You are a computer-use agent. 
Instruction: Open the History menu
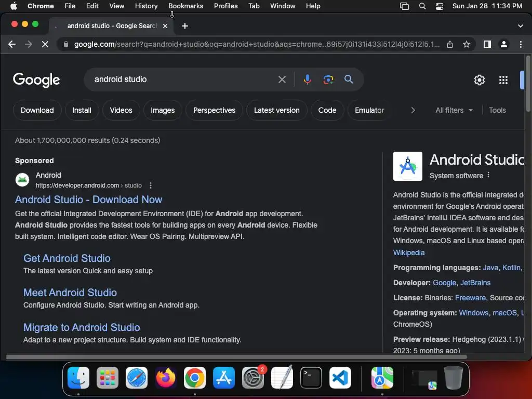pos(146,6)
